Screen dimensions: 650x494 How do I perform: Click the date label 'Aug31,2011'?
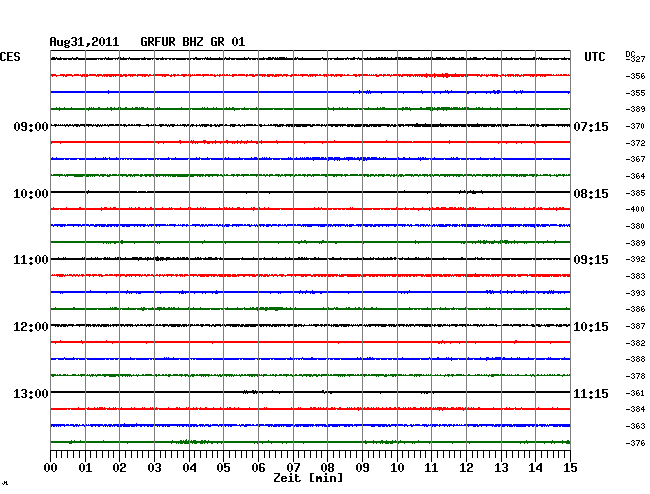(84, 42)
